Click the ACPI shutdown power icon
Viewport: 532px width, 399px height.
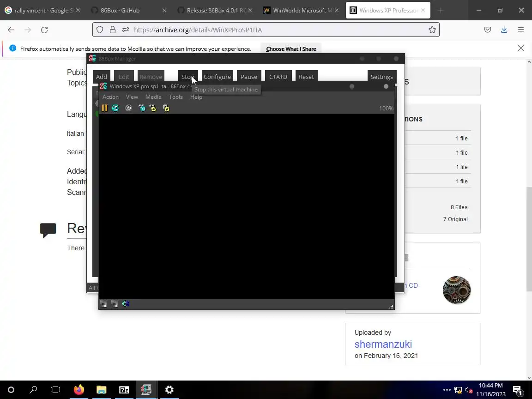tap(128, 108)
